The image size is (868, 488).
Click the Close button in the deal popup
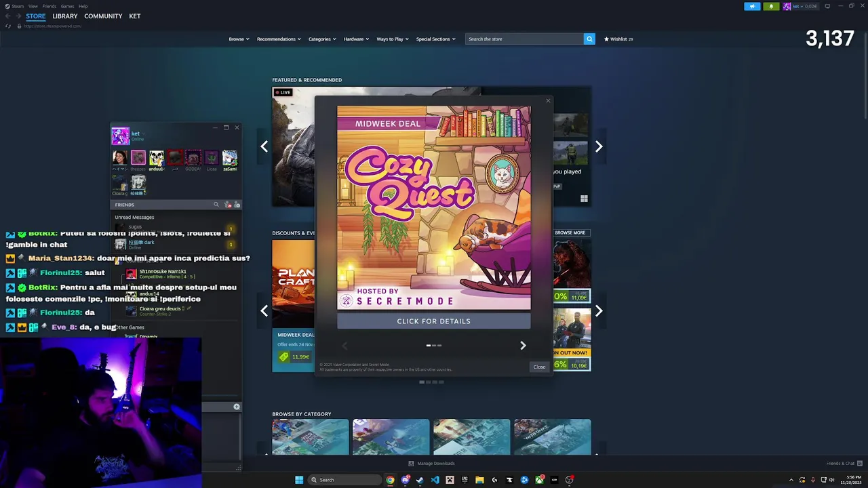(x=539, y=367)
